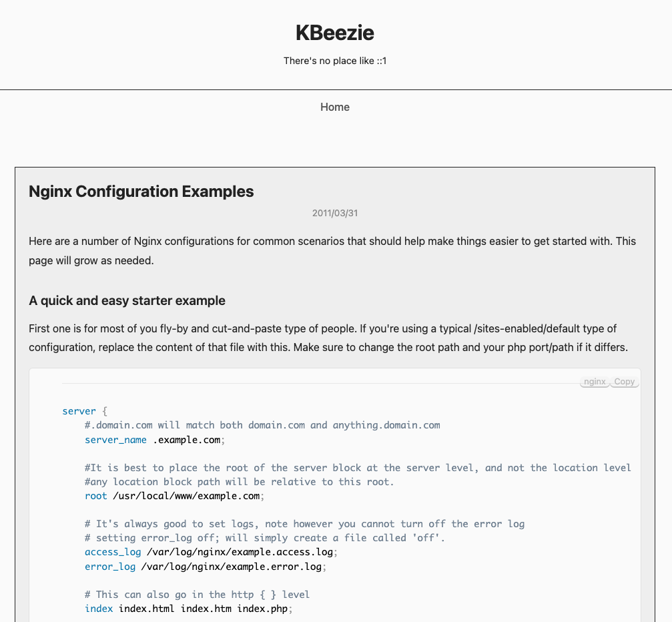The width and height of the screenshot is (672, 622).
Task: Click the code line "server_name .example.com;"
Action: tap(155, 440)
